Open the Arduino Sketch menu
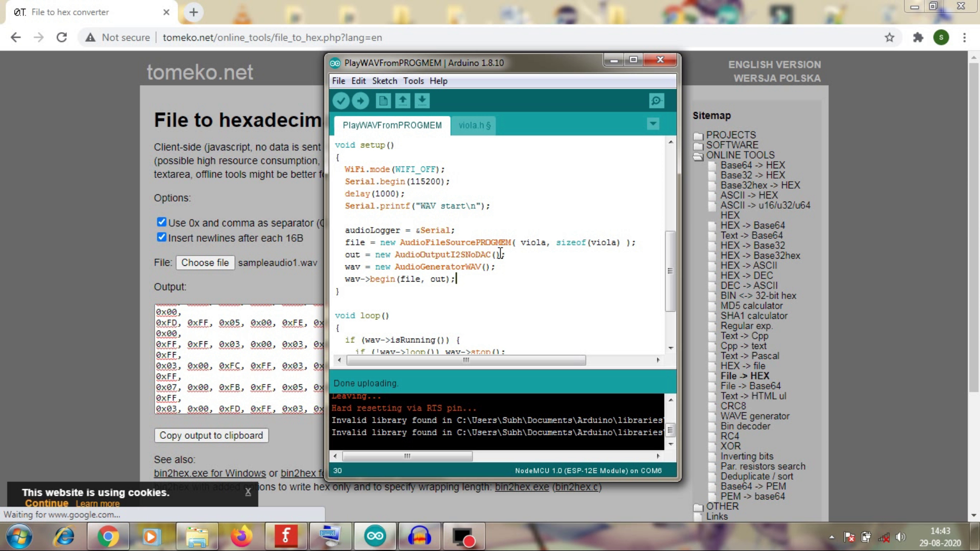The image size is (980, 551). point(384,81)
